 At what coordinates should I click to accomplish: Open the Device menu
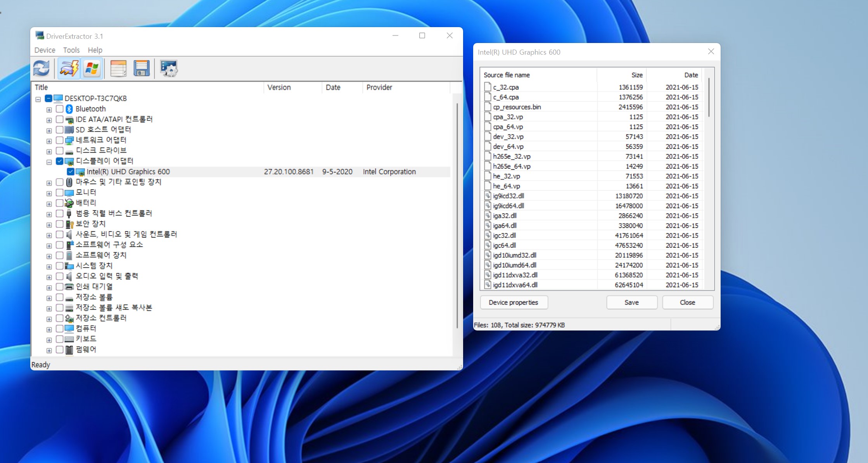45,50
